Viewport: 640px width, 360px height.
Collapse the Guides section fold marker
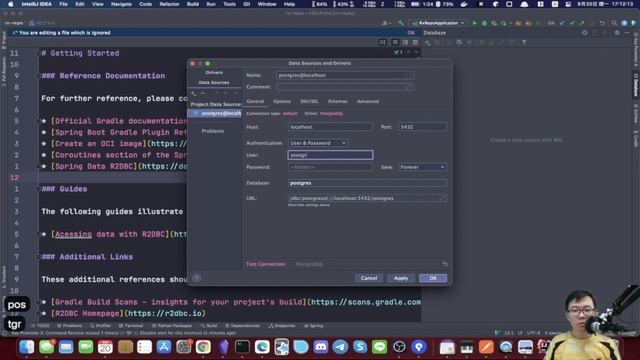[x=38, y=189]
